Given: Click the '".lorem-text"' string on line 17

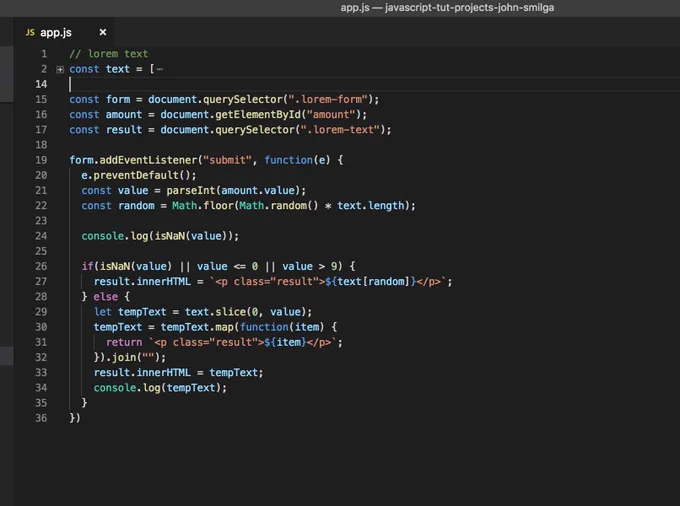Looking at the screenshot, I should 340,130.
